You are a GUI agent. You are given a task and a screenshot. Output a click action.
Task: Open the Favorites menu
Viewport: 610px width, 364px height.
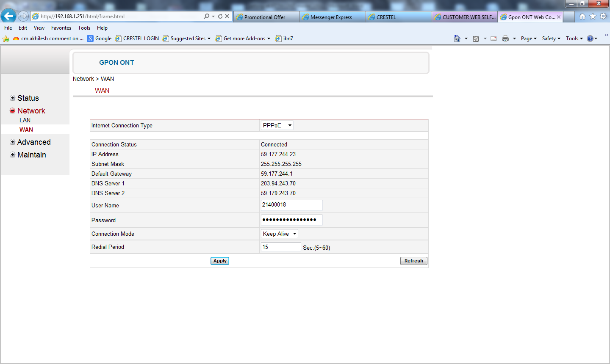point(61,28)
